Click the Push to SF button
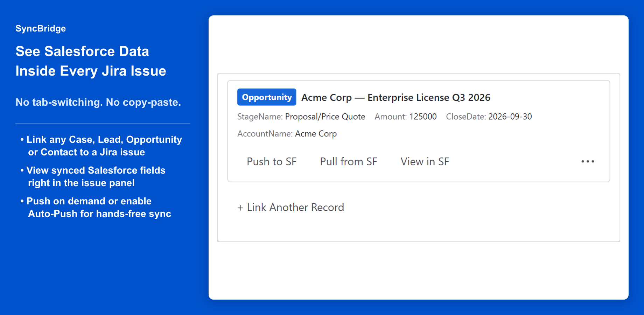 click(x=272, y=161)
